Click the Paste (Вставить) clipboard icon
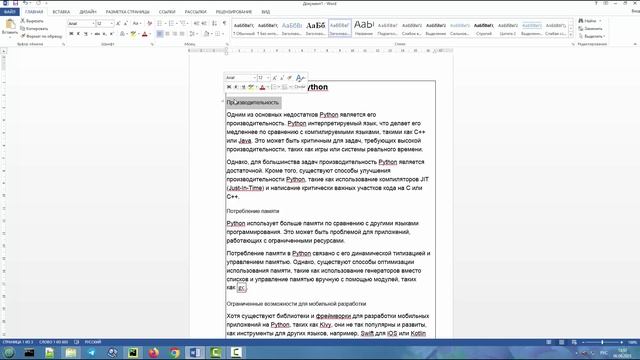640x360 pixels. (x=10, y=24)
